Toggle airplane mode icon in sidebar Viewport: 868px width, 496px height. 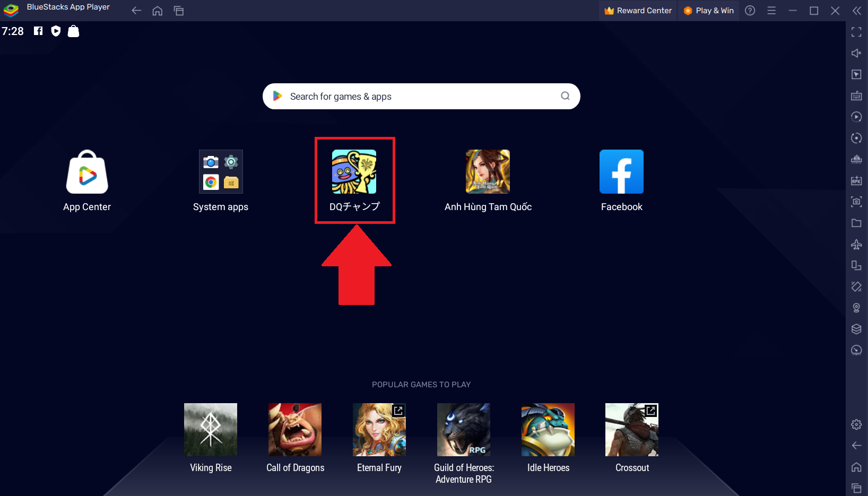tap(856, 244)
